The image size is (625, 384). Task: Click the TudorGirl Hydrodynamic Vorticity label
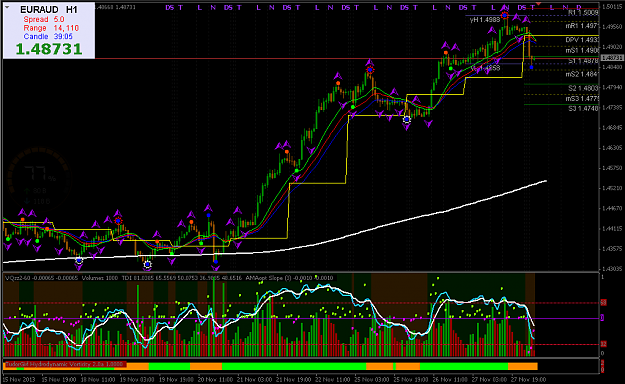pyautogui.click(x=65, y=364)
